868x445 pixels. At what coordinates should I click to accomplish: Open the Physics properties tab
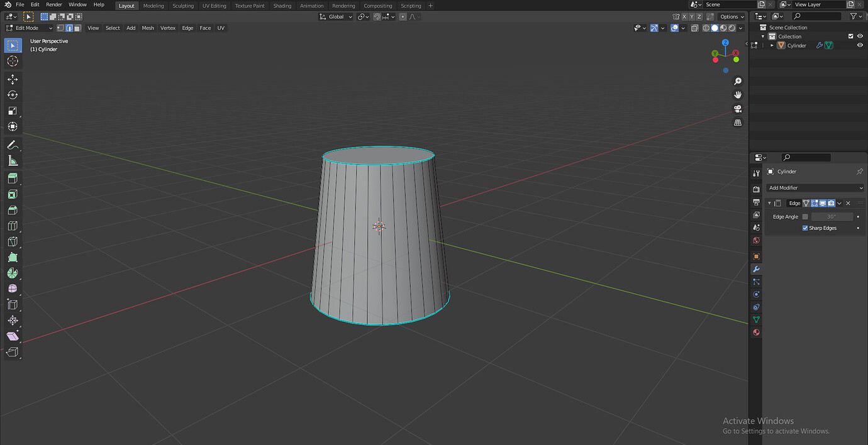click(x=756, y=294)
